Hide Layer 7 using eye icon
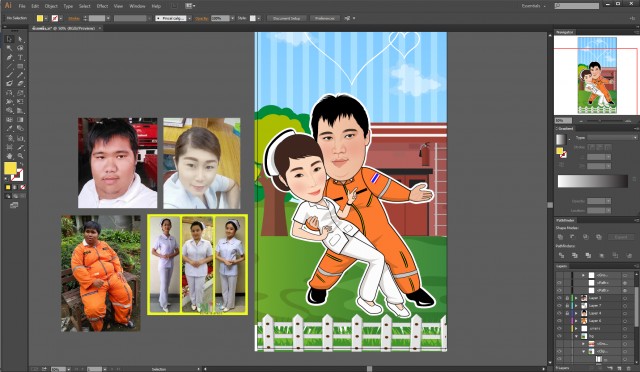The height and width of the screenshot is (372, 640). [x=559, y=305]
